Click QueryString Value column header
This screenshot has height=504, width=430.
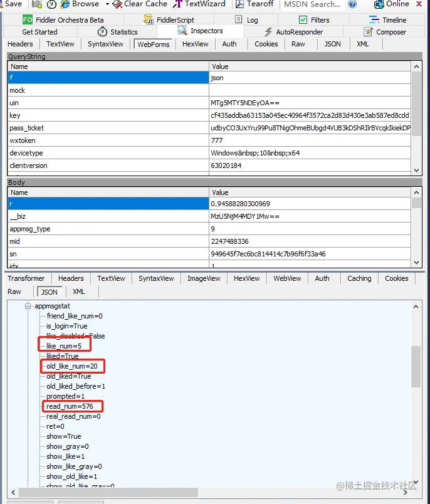[x=310, y=66]
